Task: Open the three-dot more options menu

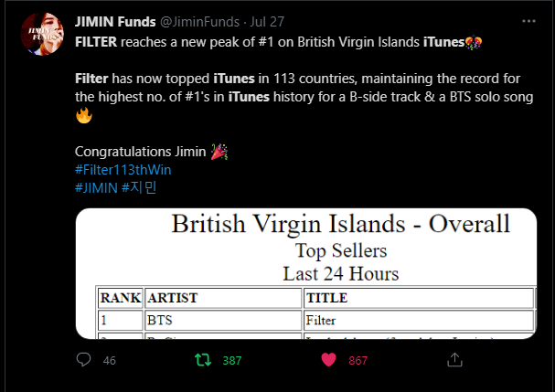Action: (528, 21)
